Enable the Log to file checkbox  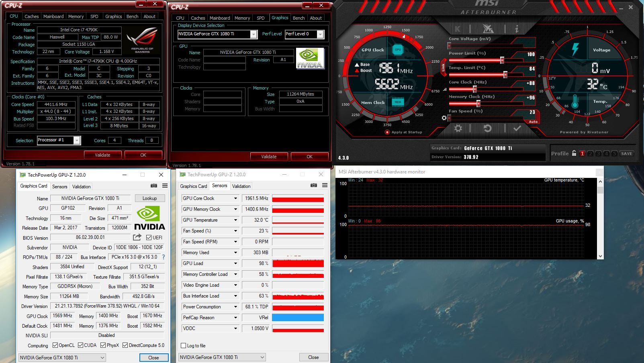pyautogui.click(x=184, y=345)
